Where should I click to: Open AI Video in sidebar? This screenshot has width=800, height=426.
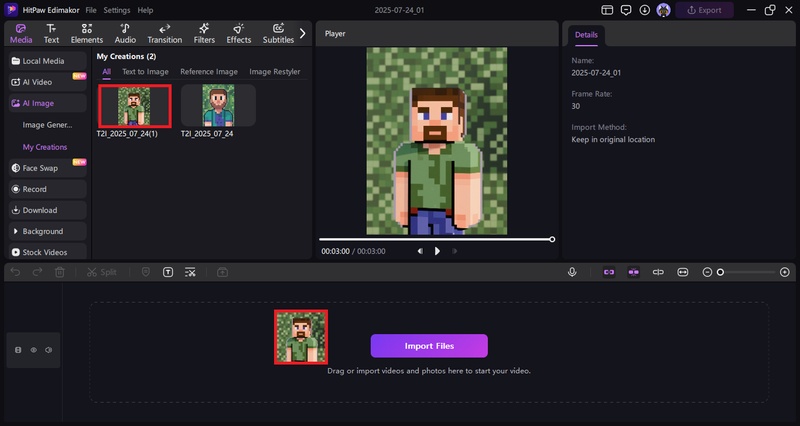(47, 82)
